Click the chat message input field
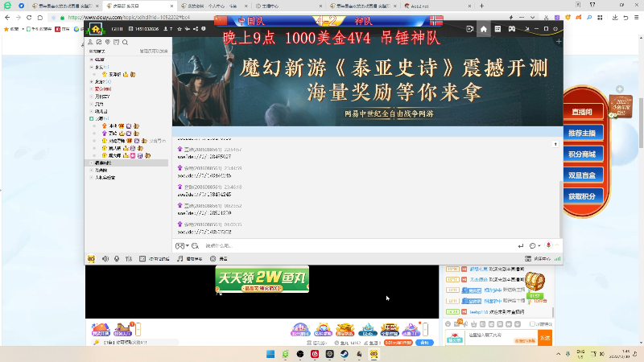Image resolution: width=644 pixels, height=362 pixels. 359,245
